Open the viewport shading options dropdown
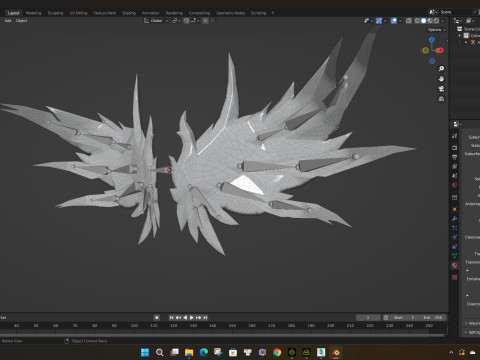Screen dimensions: 480x360 tap(443, 21)
